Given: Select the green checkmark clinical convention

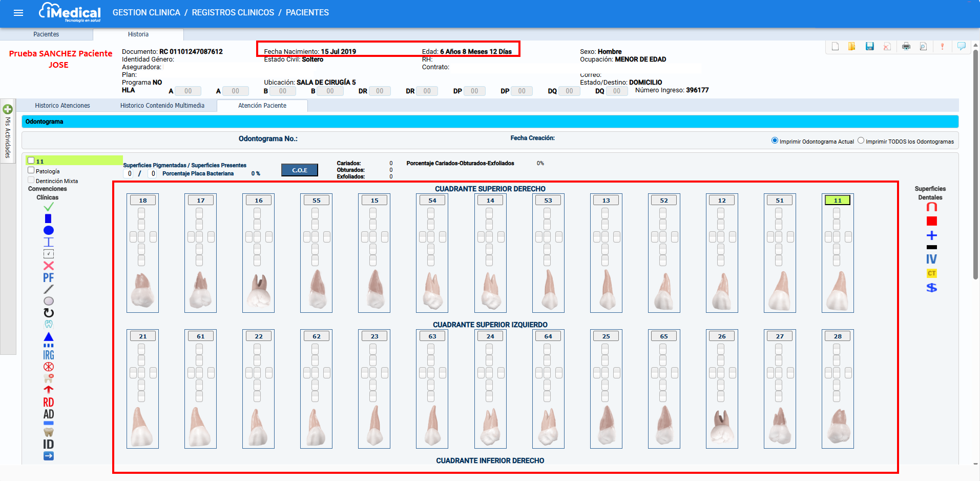Looking at the screenshot, I should 49,207.
